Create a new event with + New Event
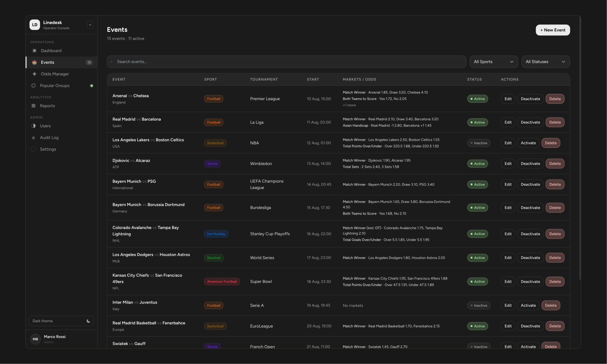The image size is (607, 364). (x=553, y=30)
